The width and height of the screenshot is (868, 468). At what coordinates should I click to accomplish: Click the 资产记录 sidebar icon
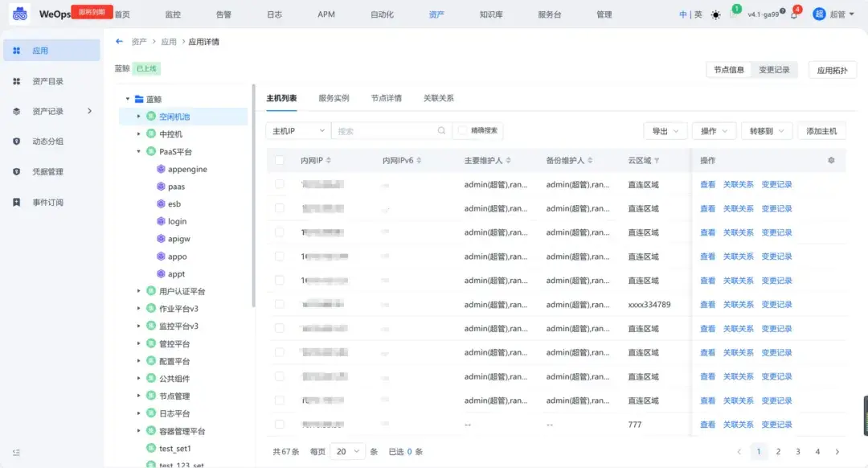pos(17,111)
